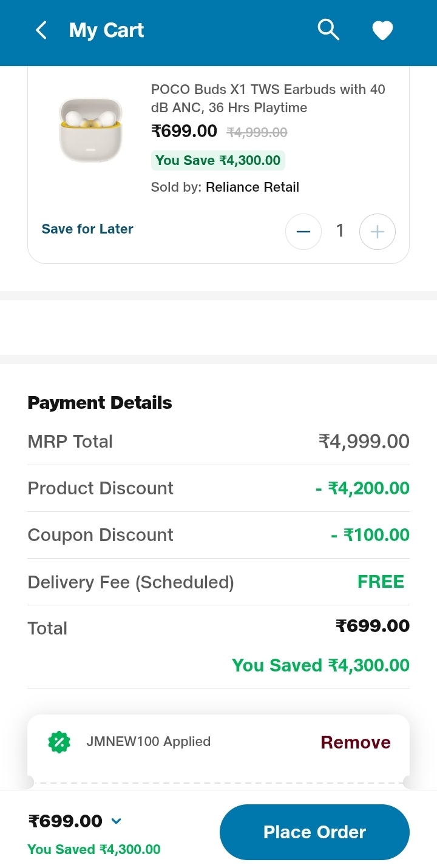Tap the My Cart header title
This screenshot has width=437, height=868.
click(106, 30)
